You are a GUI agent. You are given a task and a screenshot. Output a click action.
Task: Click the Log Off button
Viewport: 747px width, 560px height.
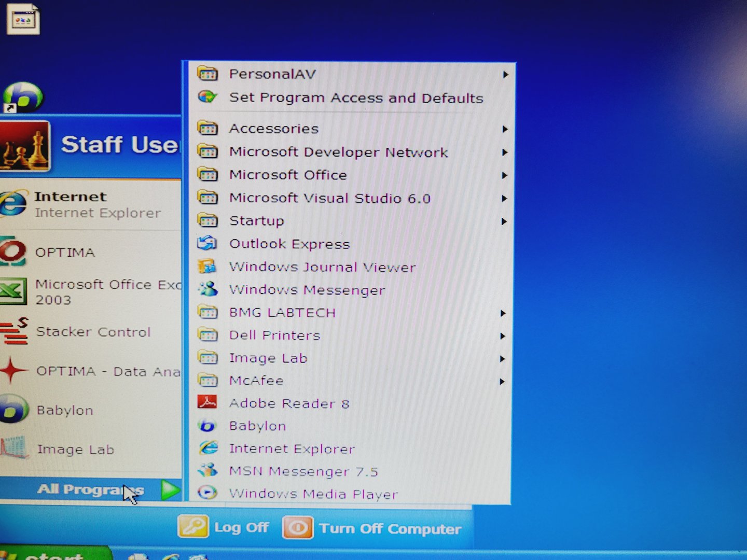pos(224,527)
